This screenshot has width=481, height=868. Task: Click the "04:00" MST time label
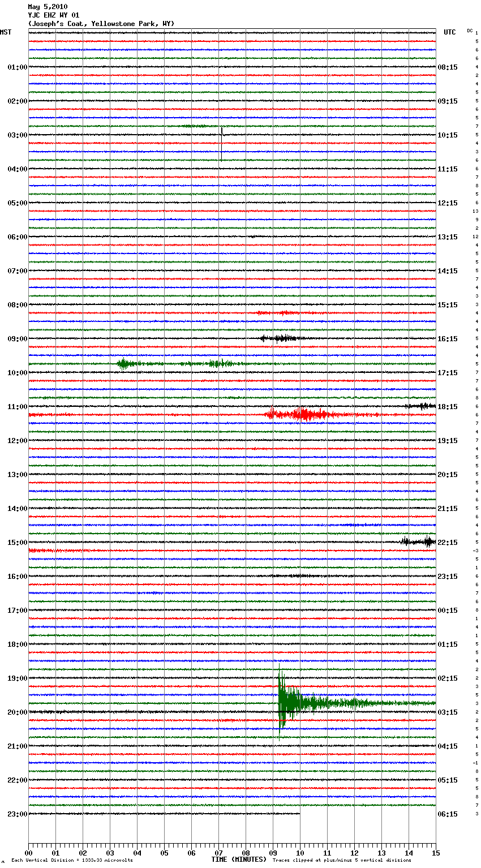[x=18, y=169]
